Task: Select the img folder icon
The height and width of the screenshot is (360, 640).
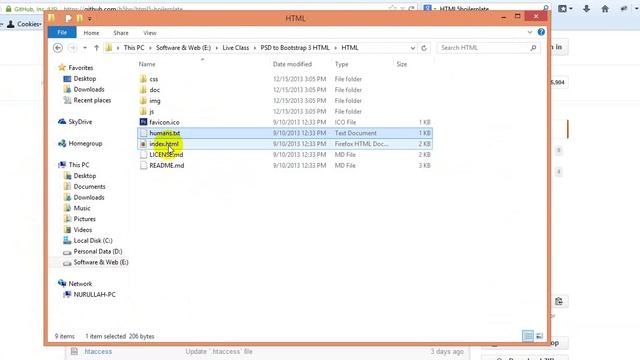Action: pyautogui.click(x=143, y=100)
